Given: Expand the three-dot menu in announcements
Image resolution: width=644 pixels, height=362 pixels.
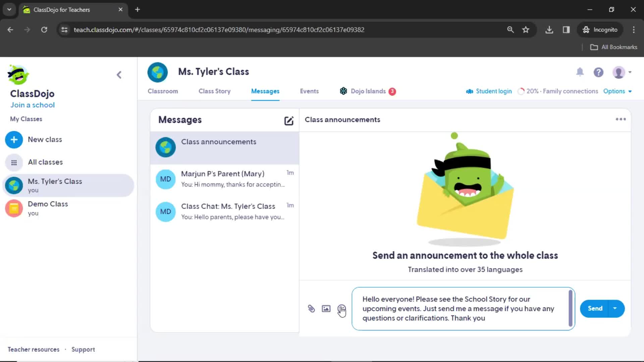Looking at the screenshot, I should coord(621,119).
